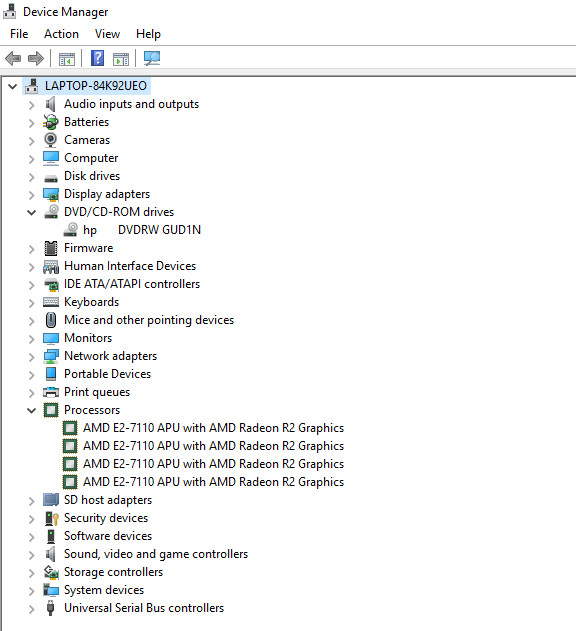Expand the Audio inputs and outputs node
The width and height of the screenshot is (576, 631).
coord(32,105)
